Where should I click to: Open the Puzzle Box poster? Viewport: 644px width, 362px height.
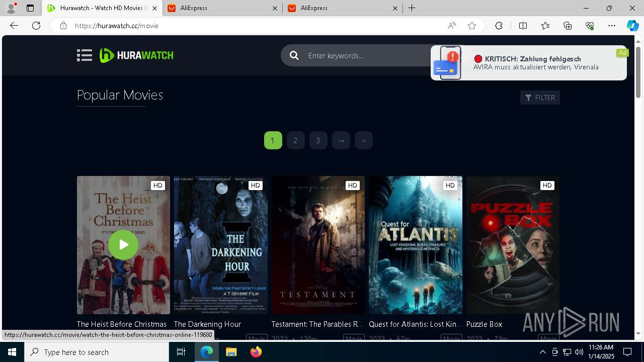click(513, 245)
